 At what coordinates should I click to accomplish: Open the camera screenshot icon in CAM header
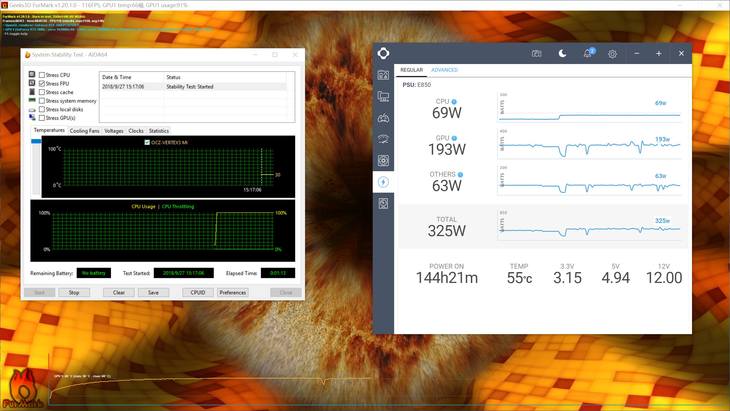coord(536,54)
